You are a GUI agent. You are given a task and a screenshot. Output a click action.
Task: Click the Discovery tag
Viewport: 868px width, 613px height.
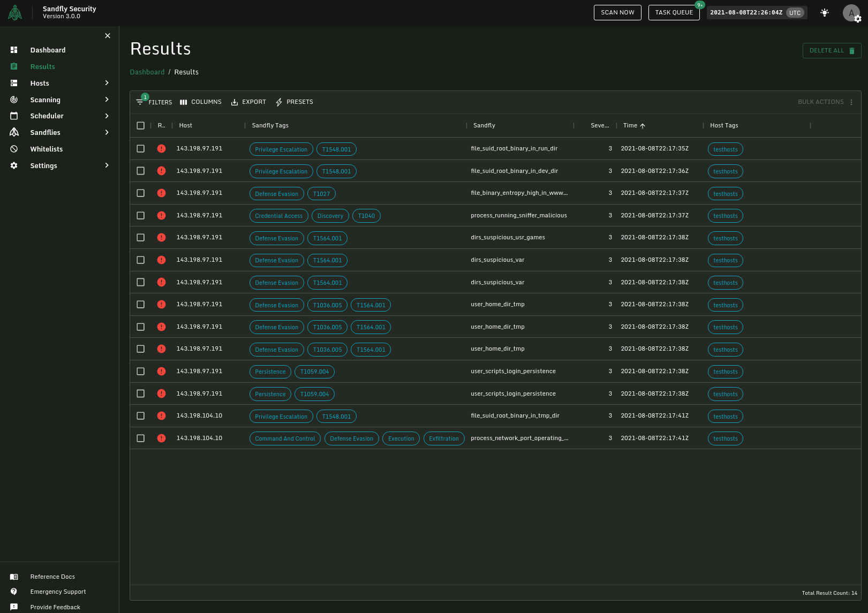[x=330, y=216]
